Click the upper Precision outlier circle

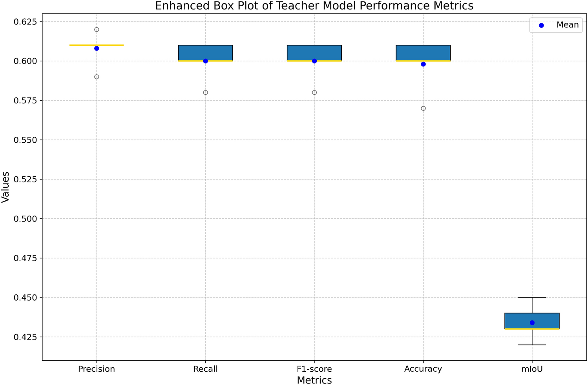[97, 29]
